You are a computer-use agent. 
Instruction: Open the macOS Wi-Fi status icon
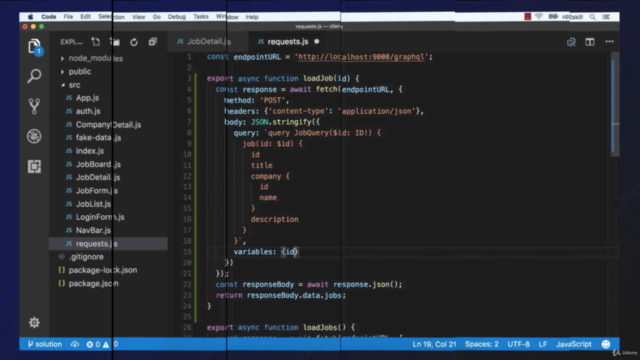(539, 17)
